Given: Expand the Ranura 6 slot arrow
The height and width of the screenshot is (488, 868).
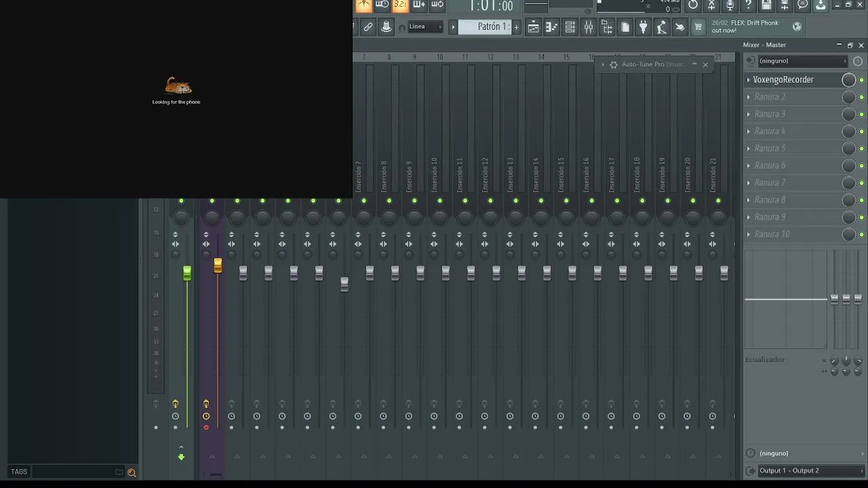Looking at the screenshot, I should pos(749,165).
